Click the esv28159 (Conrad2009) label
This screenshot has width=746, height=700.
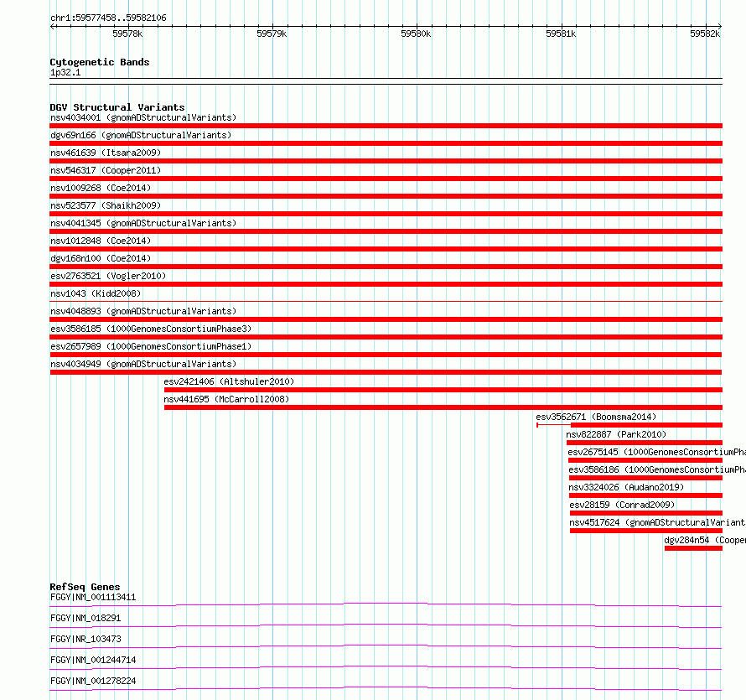(622, 505)
